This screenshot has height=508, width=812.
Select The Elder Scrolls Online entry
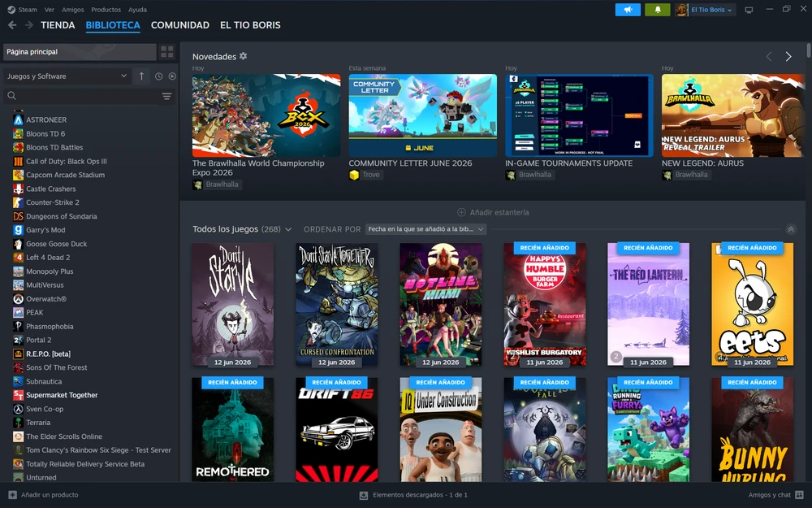(64, 436)
